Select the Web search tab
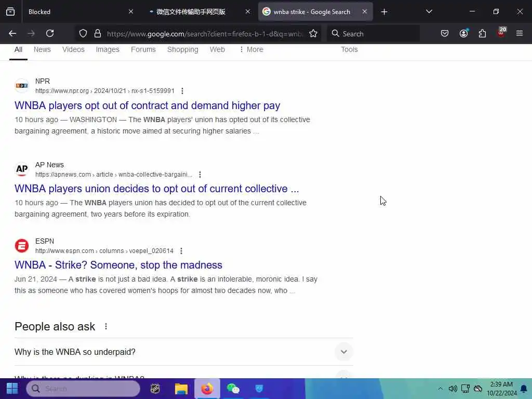Viewport: 532px width, 399px height. [x=217, y=49]
